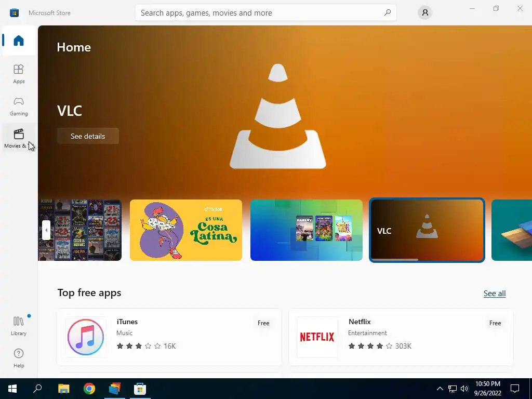Click the iTunes star rating 16K
The image size is (532, 399).
tap(146, 346)
